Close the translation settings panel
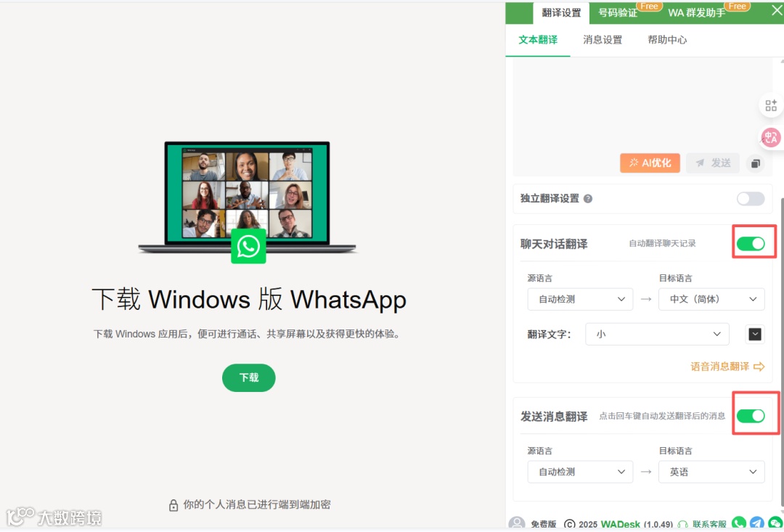The image size is (784, 532). click(777, 10)
